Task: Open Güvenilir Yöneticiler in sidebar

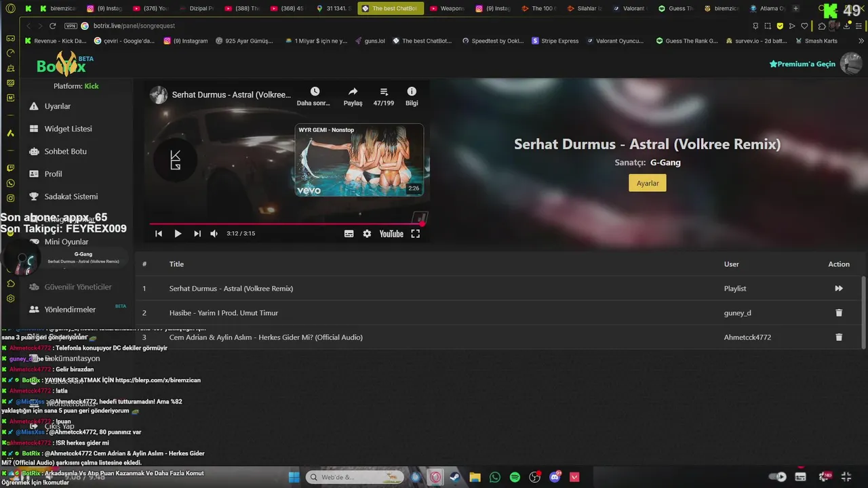Action: click(78, 287)
